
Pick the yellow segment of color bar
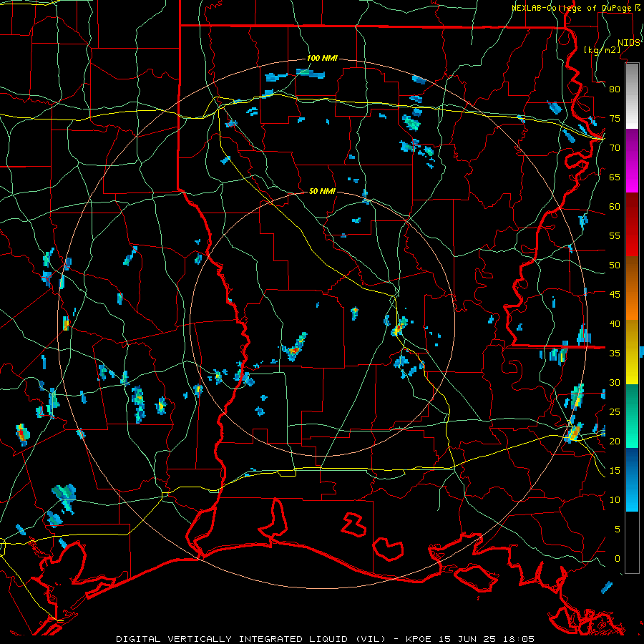click(x=632, y=352)
